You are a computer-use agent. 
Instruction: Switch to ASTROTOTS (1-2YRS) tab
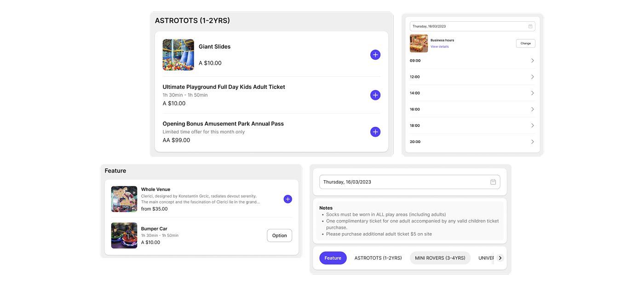click(x=378, y=258)
